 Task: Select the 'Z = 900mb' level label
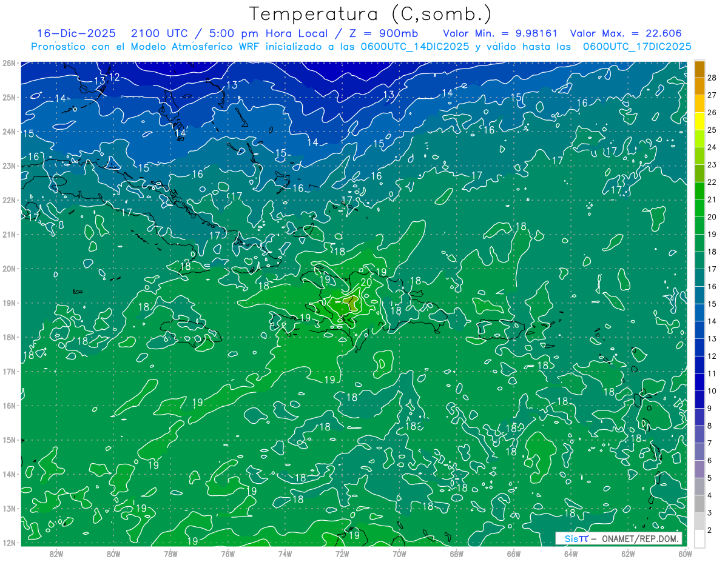pos(383,33)
